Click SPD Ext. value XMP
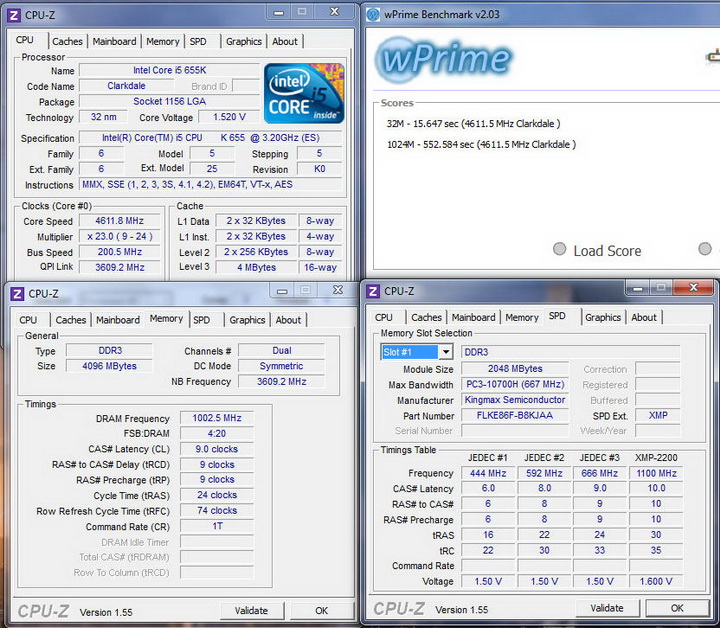The image size is (720, 628). click(x=658, y=415)
